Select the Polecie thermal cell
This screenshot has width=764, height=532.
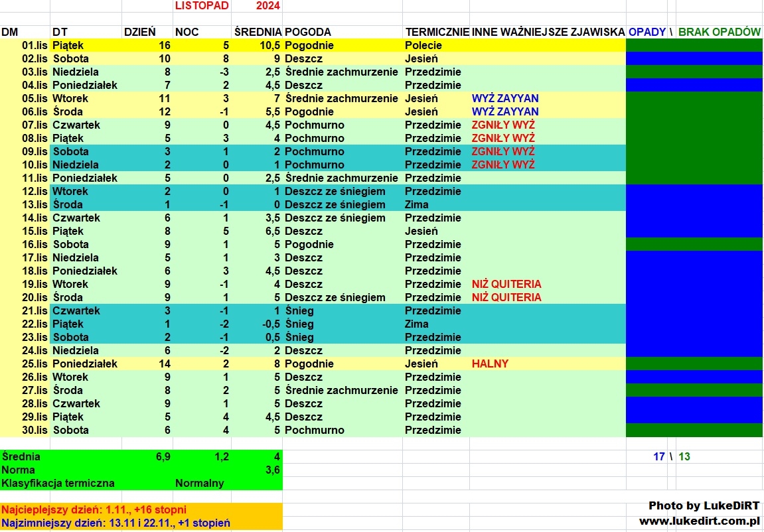[423, 45]
